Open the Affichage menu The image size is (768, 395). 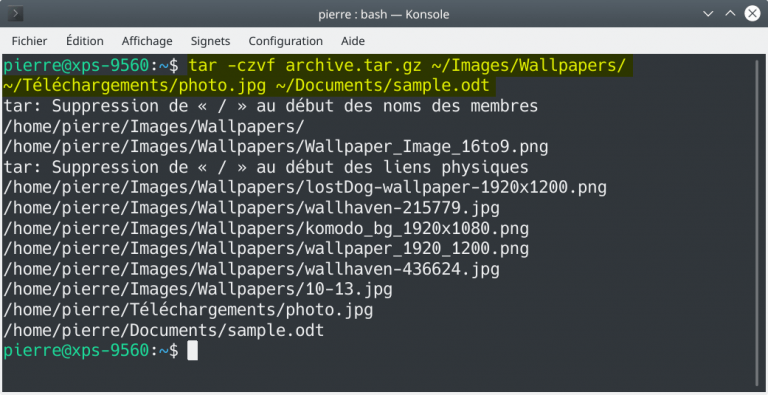click(x=147, y=41)
